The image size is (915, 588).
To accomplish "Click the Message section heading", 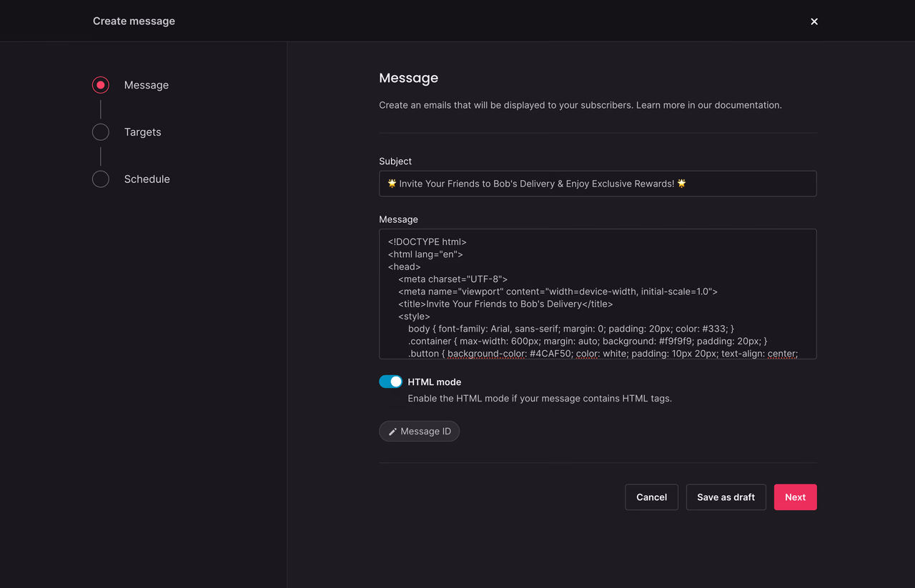I will tap(409, 78).
